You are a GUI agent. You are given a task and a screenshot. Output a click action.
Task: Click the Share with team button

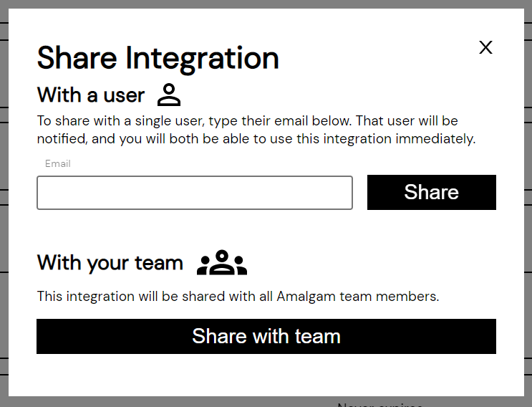tap(266, 336)
